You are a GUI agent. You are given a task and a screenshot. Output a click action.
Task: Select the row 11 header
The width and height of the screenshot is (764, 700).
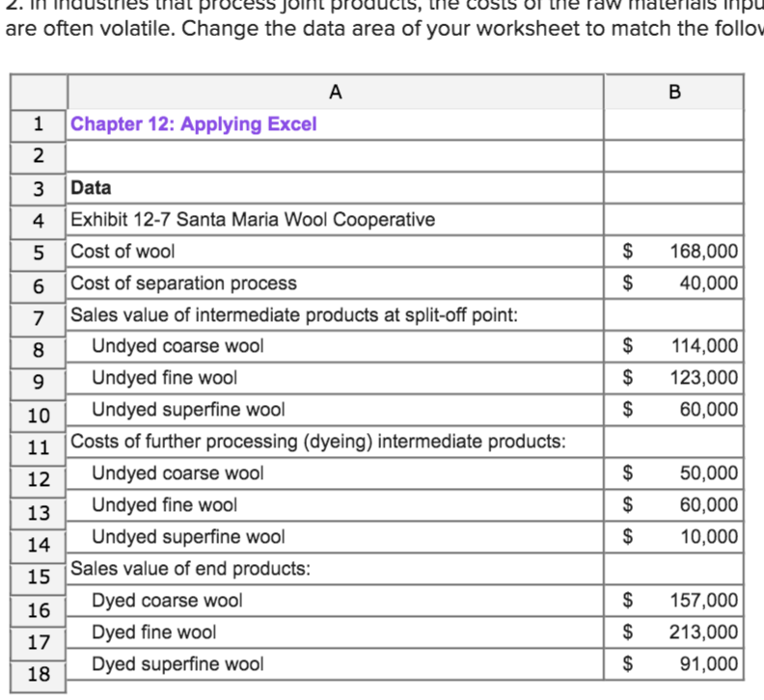[38, 448]
